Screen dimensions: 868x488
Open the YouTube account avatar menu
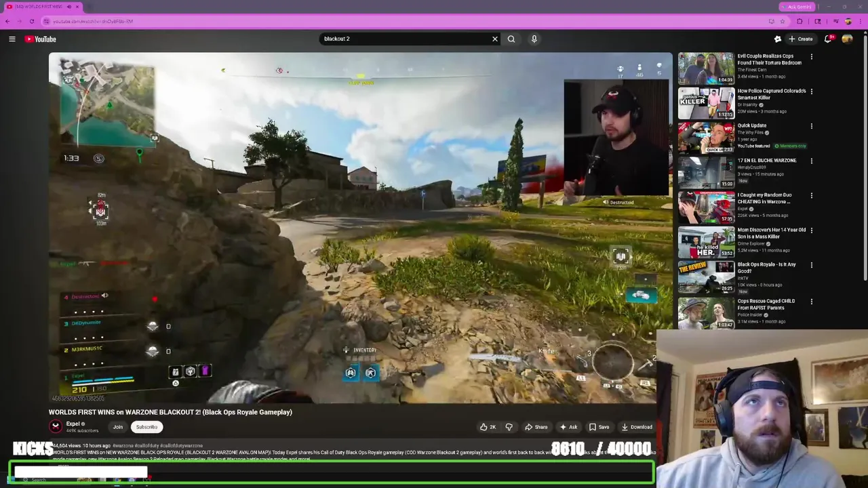[847, 39]
